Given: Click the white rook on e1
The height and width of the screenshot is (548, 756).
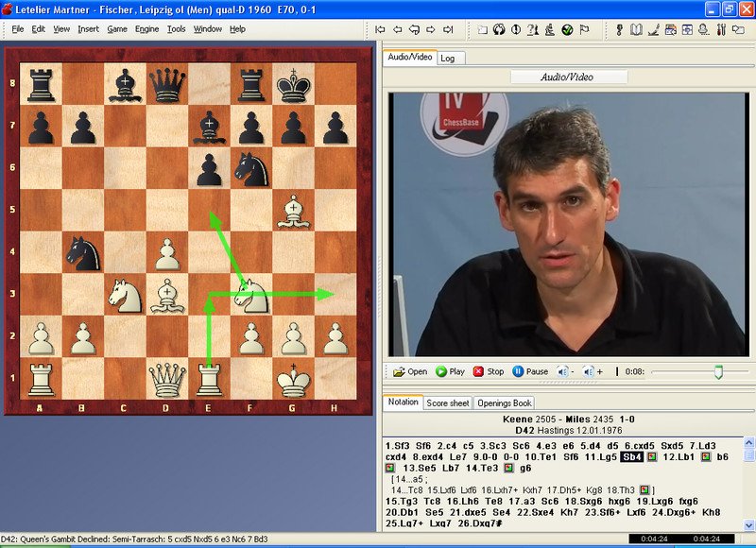Looking at the screenshot, I should (209, 378).
